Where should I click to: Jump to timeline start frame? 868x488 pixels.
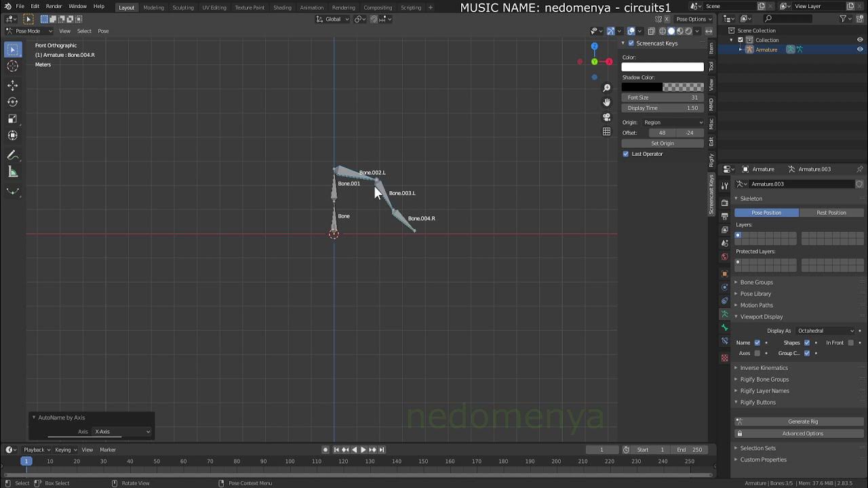pos(336,449)
